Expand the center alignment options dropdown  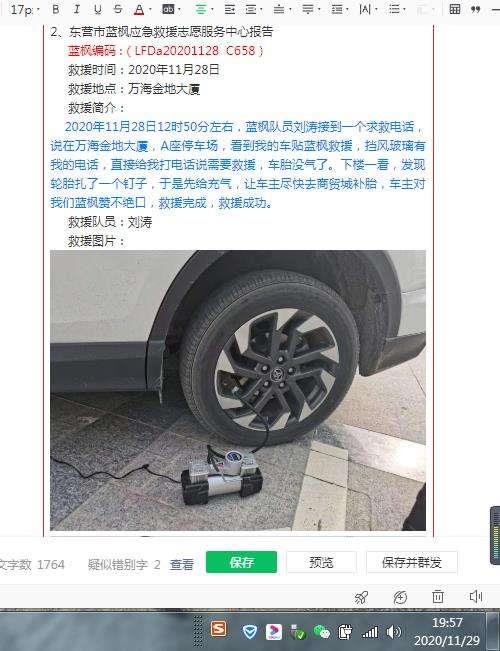click(x=212, y=10)
